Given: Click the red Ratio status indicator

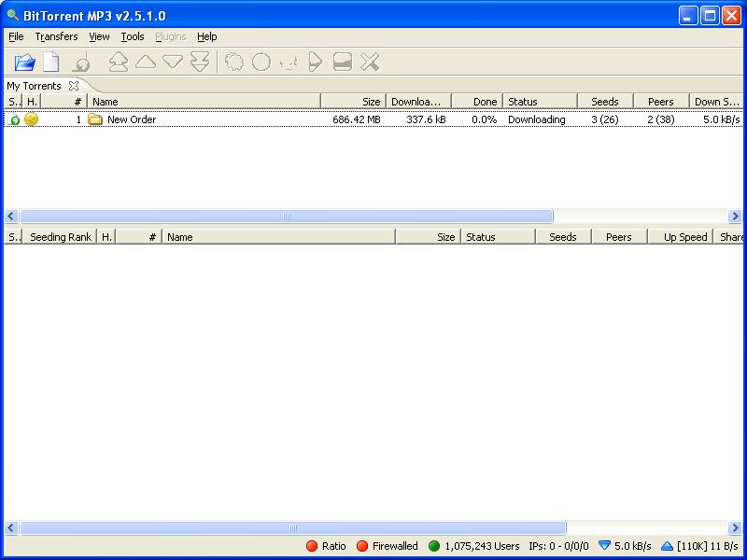Looking at the screenshot, I should click(312, 546).
